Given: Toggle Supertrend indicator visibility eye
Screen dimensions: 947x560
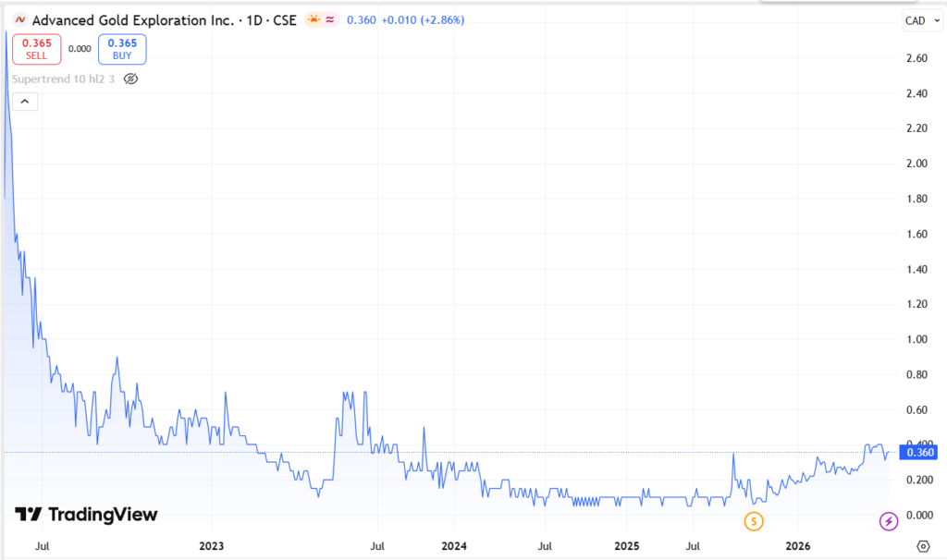Looking at the screenshot, I should click(130, 79).
